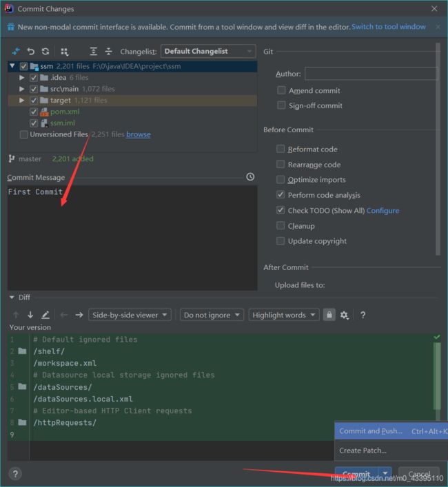This screenshot has height=487, width=448.
Task: Enable Amend commit checkbox
Action: click(x=281, y=90)
